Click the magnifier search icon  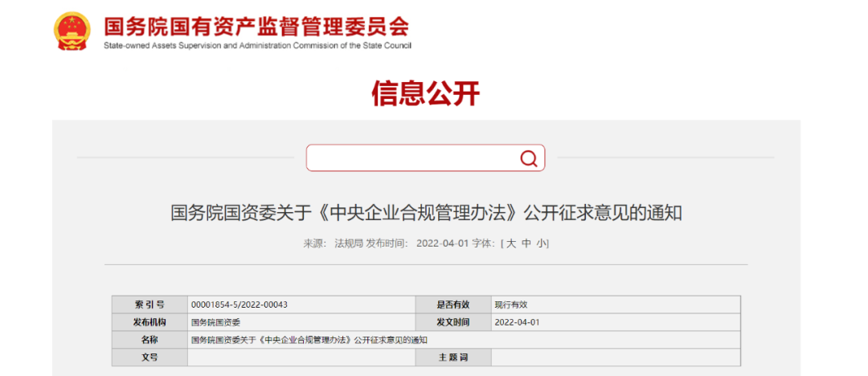tap(528, 158)
